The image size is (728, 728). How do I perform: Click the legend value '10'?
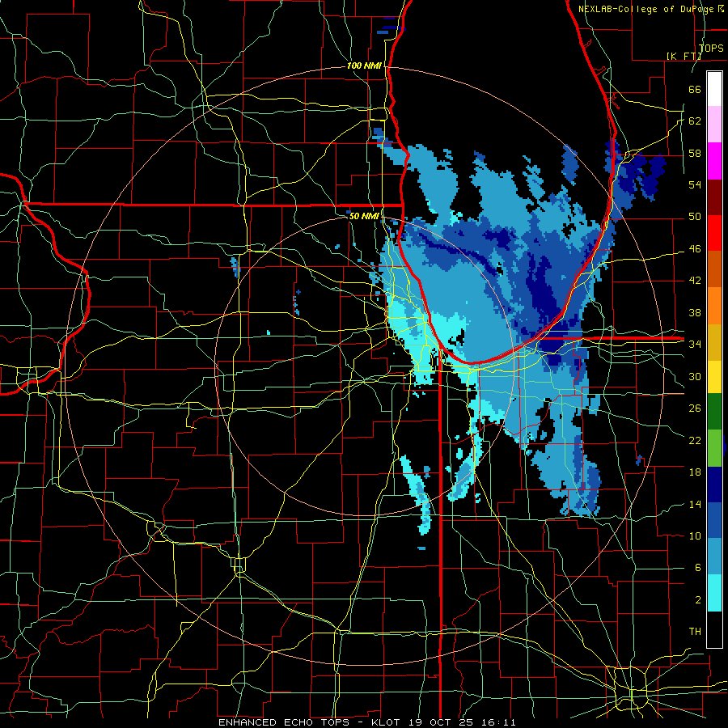coord(695,536)
